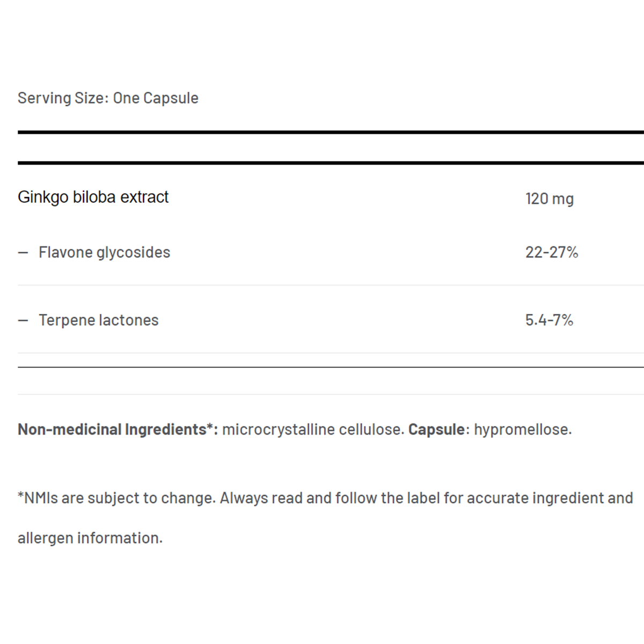Click the bold "Non-medicinal Ingredients*:" heading
This screenshot has width=644, height=644.
pos(118,429)
